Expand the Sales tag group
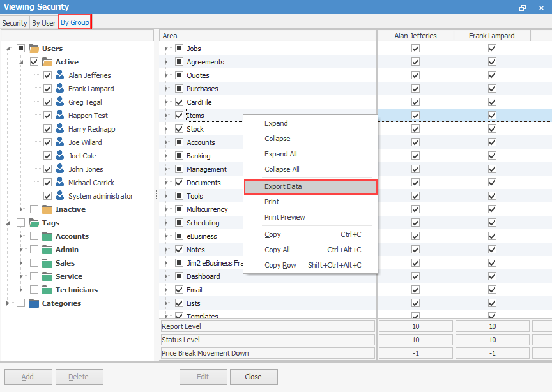Screen dimensions: 552x392 coord(22,263)
